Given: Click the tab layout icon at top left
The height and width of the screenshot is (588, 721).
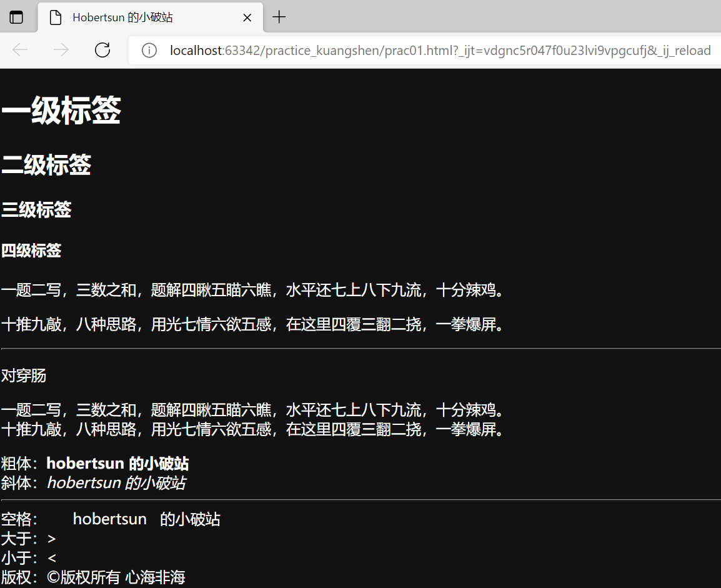Looking at the screenshot, I should [16, 17].
